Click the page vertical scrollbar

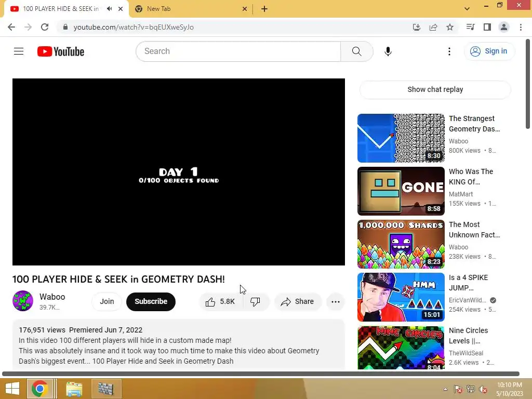[x=528, y=84]
